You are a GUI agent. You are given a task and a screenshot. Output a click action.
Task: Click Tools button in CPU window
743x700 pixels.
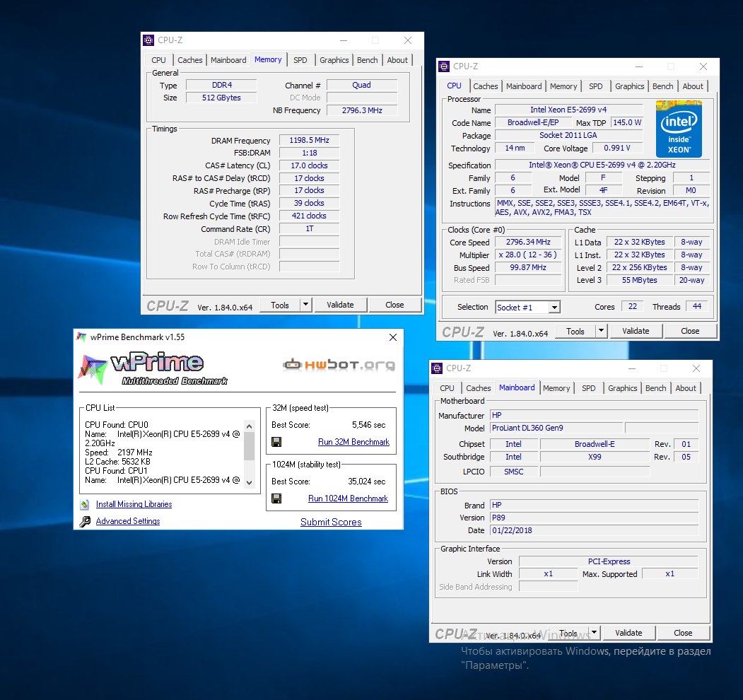[x=575, y=331]
